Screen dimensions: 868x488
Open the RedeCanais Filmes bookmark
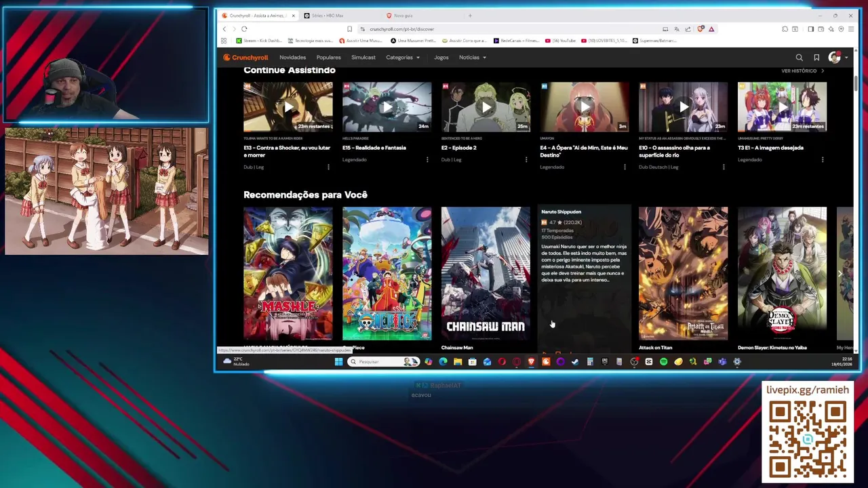517,41
